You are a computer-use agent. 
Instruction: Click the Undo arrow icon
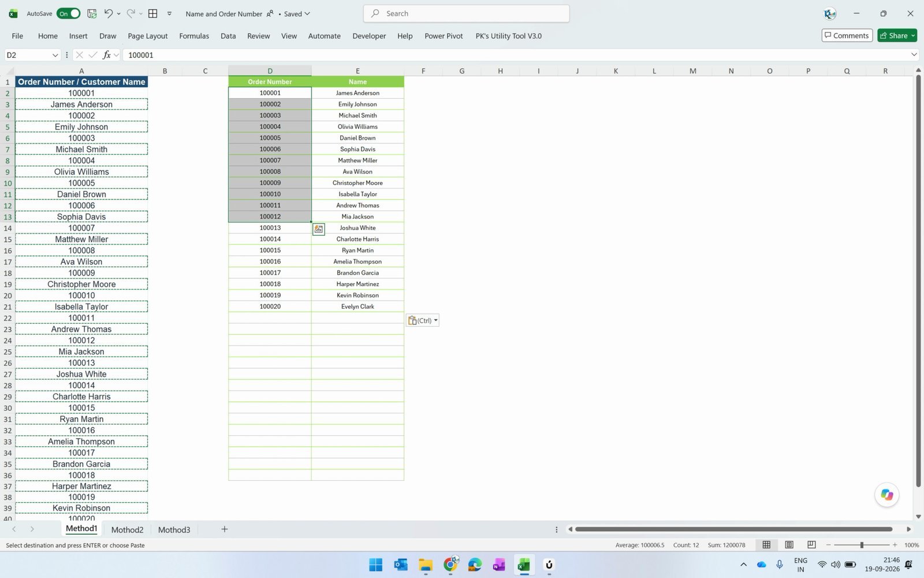(x=108, y=13)
